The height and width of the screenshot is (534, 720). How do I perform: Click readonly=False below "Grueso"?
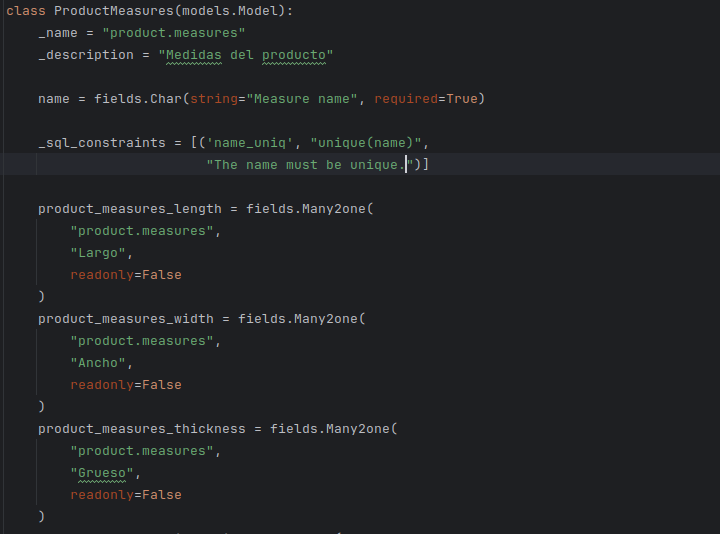point(125,495)
